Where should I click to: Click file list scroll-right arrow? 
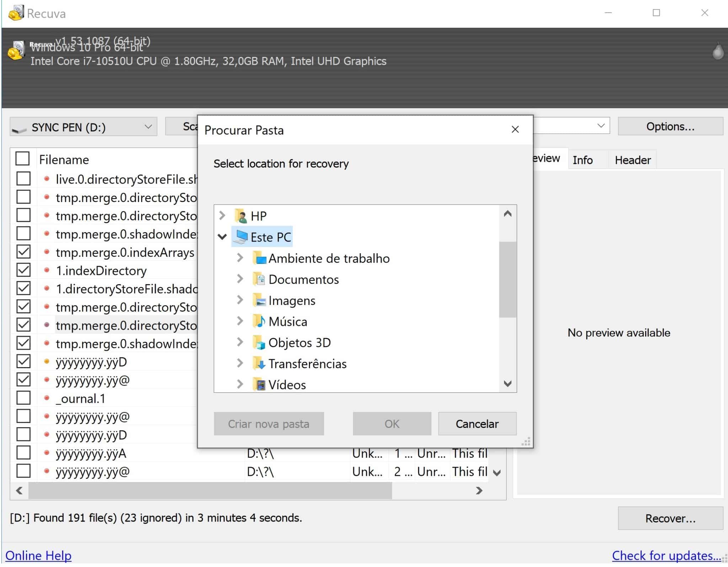point(479,491)
